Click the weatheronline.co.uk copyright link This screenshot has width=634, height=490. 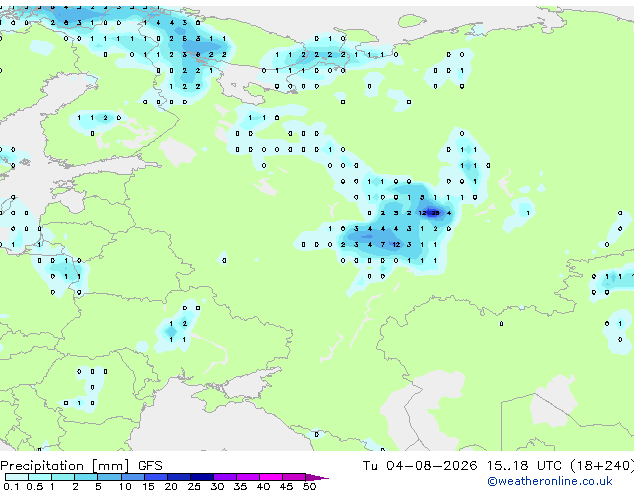point(550,481)
